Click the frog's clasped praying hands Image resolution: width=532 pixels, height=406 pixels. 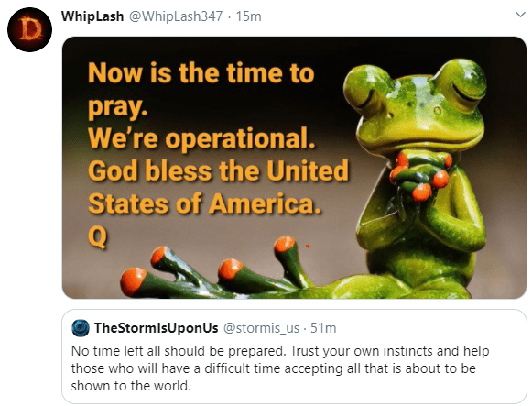[420, 176]
